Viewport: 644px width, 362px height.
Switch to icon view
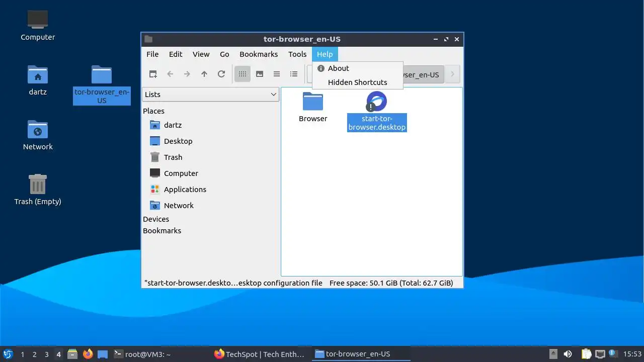pyautogui.click(x=243, y=74)
